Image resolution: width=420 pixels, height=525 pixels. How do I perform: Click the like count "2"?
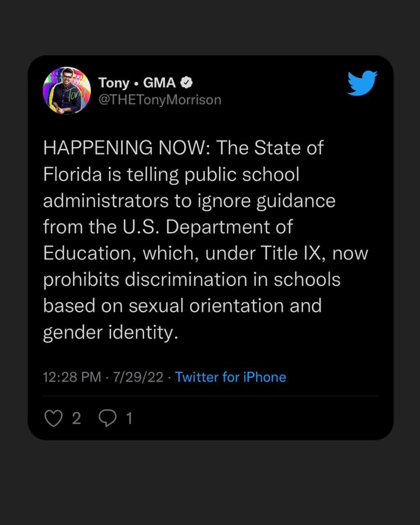(x=77, y=418)
